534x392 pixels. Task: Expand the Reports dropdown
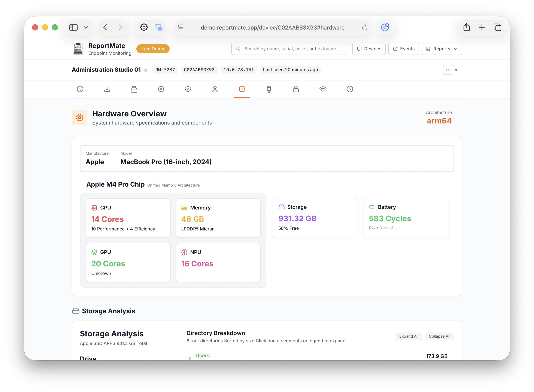coord(442,49)
